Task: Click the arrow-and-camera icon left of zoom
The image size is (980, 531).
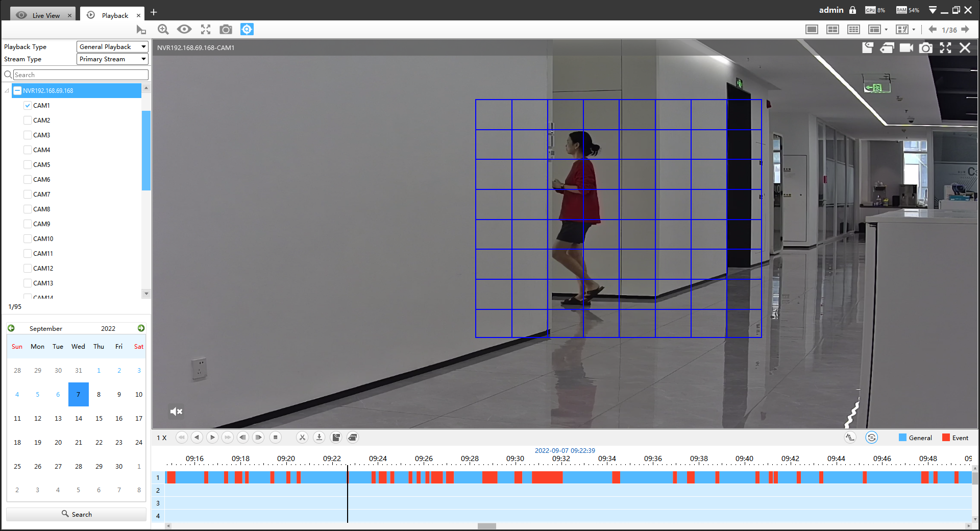Action: coord(141,30)
